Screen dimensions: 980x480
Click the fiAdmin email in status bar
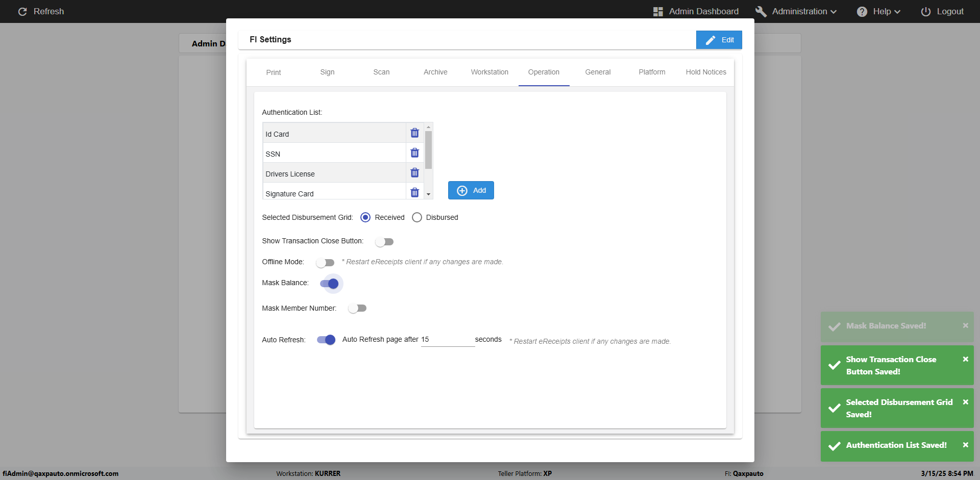pos(61,473)
